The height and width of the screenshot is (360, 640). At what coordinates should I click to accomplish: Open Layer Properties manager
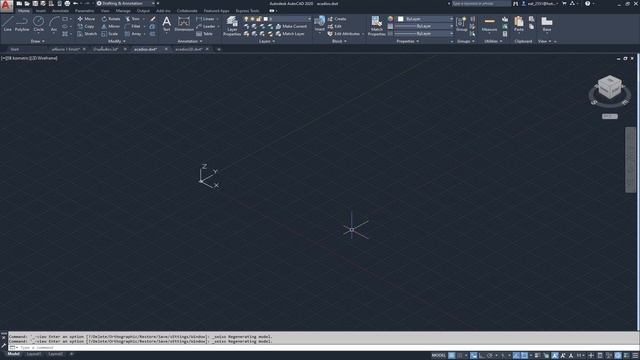point(232,26)
